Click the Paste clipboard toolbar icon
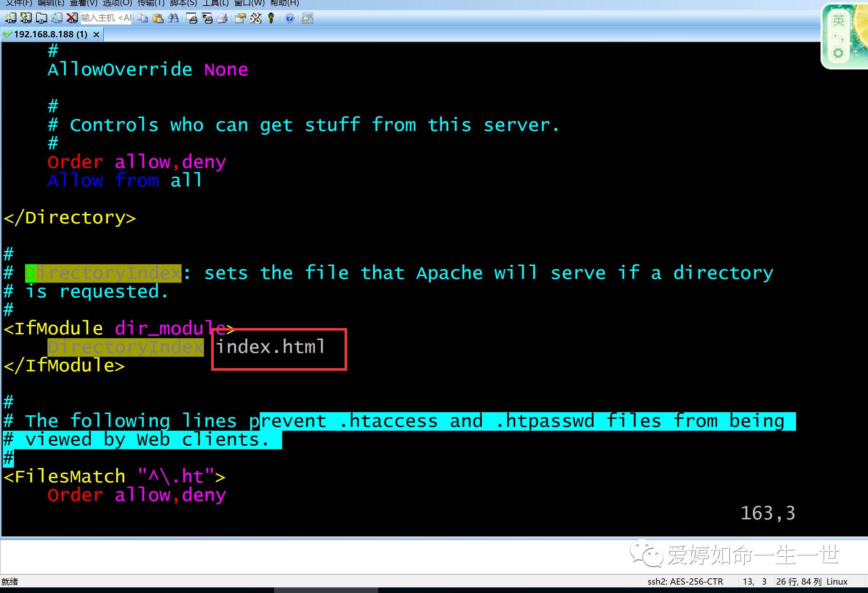This screenshot has width=868, height=593. pyautogui.click(x=158, y=18)
